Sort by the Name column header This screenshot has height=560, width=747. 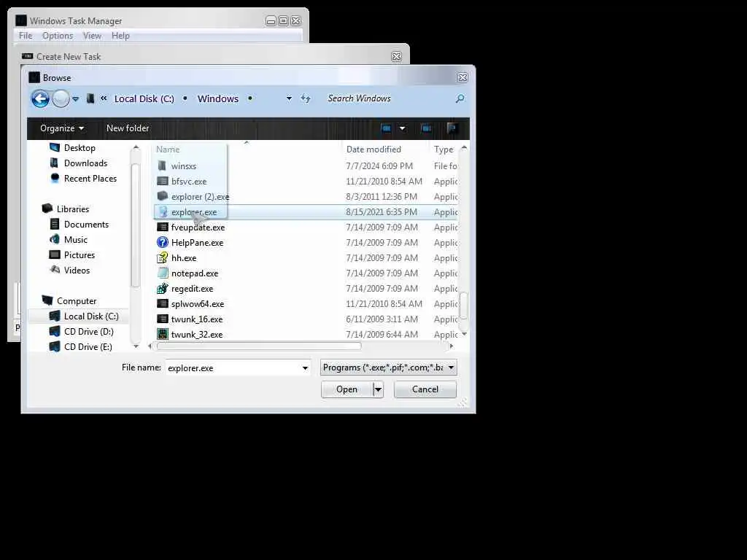[168, 149]
